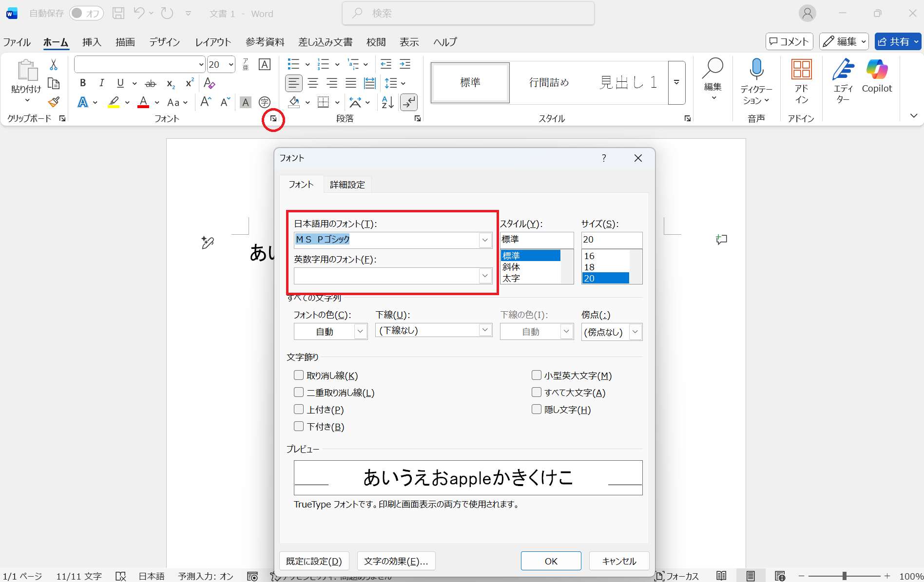Check the 隠し文字 hidden text option

pos(537,409)
